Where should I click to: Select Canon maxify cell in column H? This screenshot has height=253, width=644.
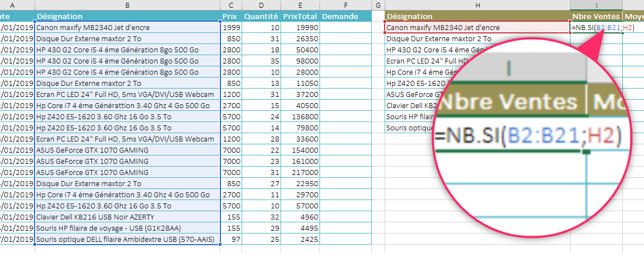(x=477, y=27)
